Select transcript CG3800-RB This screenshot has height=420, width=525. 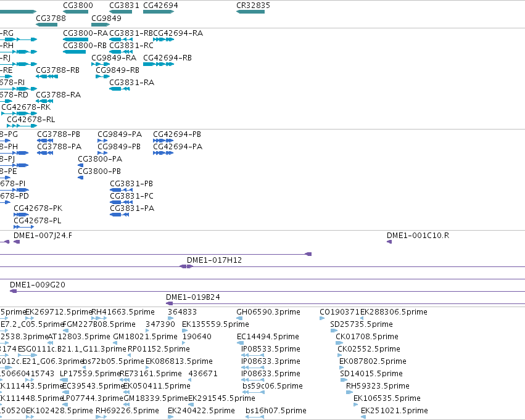coord(74,52)
